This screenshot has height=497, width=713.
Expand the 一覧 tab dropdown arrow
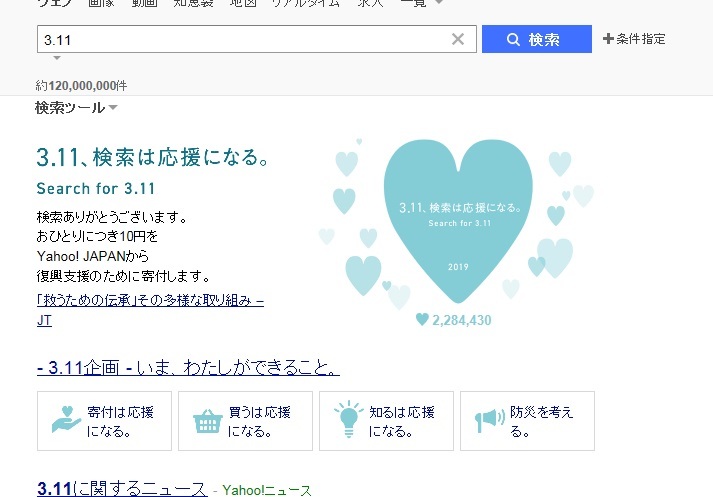tap(439, 2)
